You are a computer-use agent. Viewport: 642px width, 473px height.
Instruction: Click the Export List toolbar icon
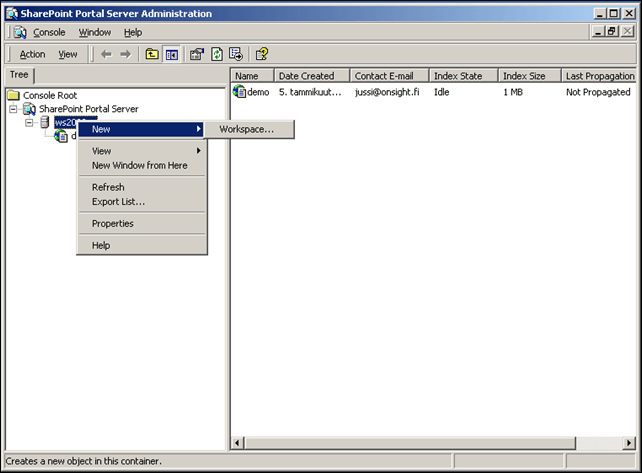[x=236, y=54]
